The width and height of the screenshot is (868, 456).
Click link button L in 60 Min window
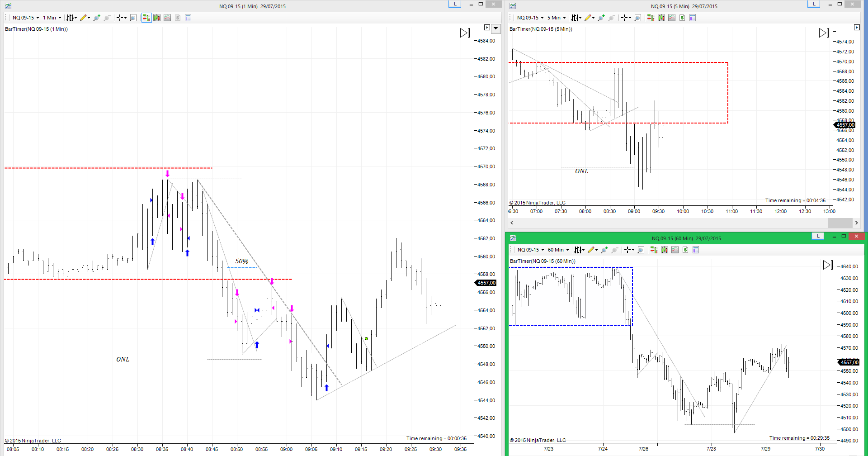(818, 236)
